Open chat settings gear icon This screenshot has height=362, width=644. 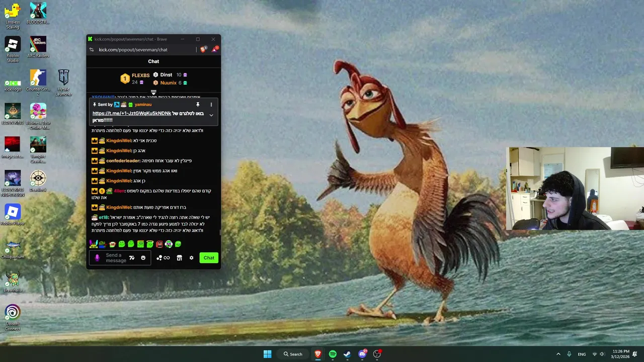coord(191,258)
